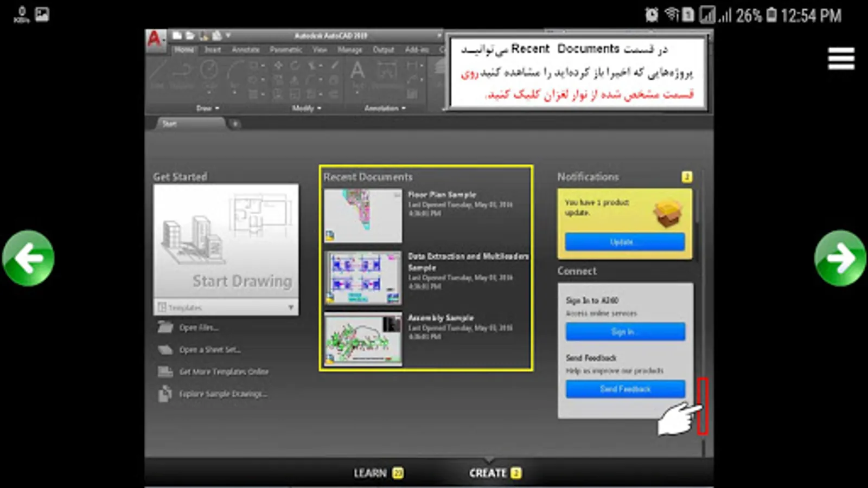This screenshot has height=488, width=868.
Task: Expand the Annotation panel
Action: pyautogui.click(x=385, y=108)
